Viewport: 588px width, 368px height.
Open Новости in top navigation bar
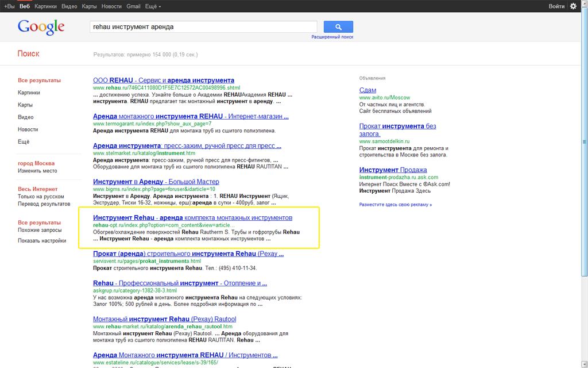coord(111,6)
